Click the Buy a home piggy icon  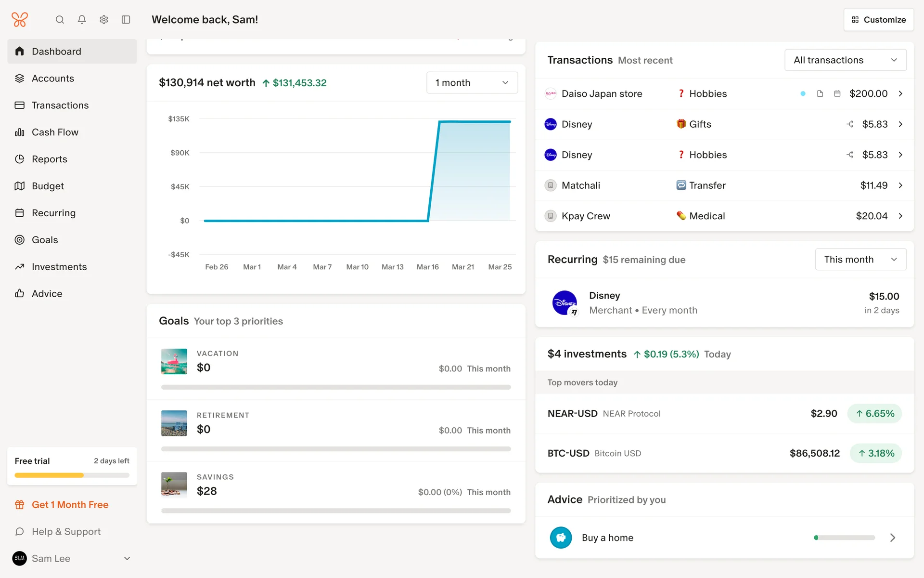tap(561, 538)
